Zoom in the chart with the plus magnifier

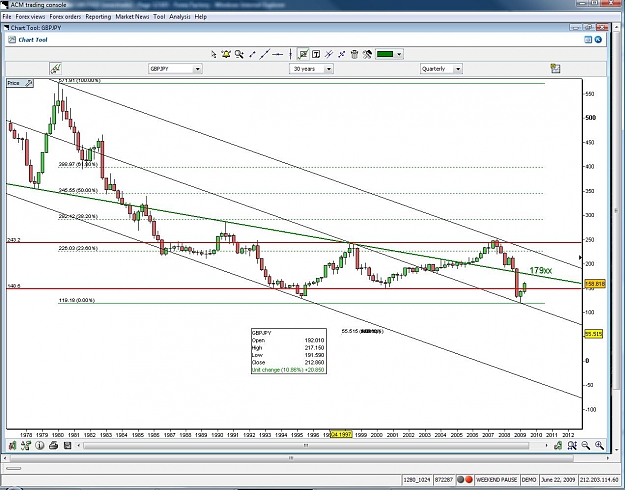tap(599, 445)
